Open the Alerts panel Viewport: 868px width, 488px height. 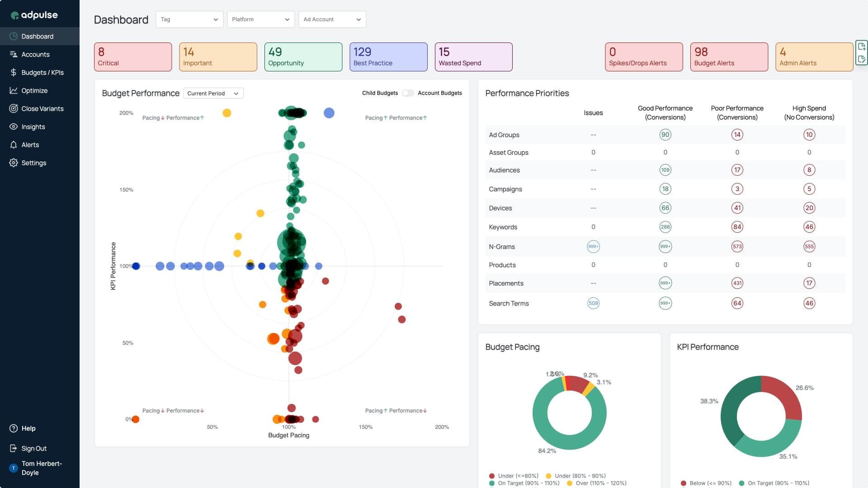click(30, 145)
